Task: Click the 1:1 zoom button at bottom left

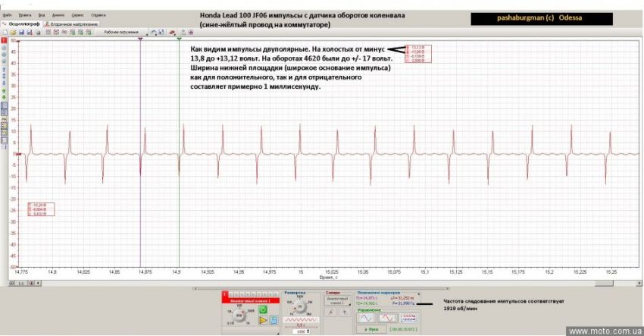Action: pos(21,283)
